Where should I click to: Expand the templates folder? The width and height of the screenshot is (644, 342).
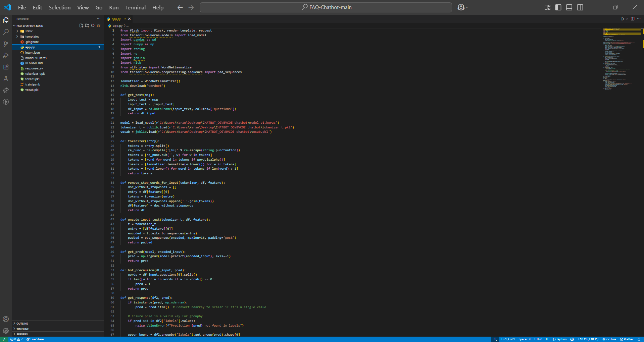(58, 37)
